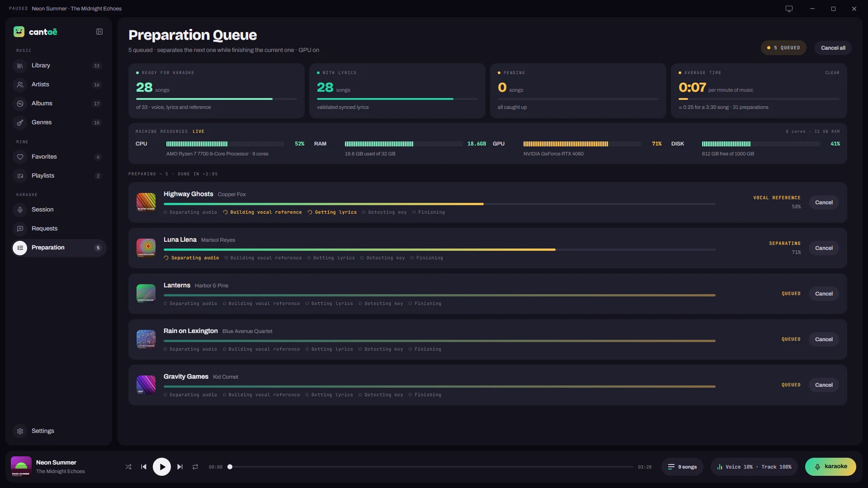Open the 9 songs queue list
This screenshot has height=488, width=868.
pyautogui.click(x=682, y=467)
